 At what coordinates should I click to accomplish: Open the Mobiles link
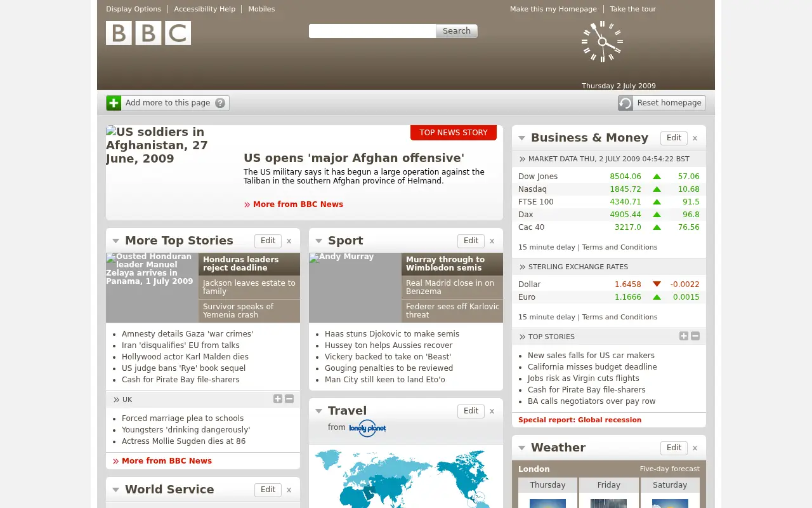coord(261,9)
